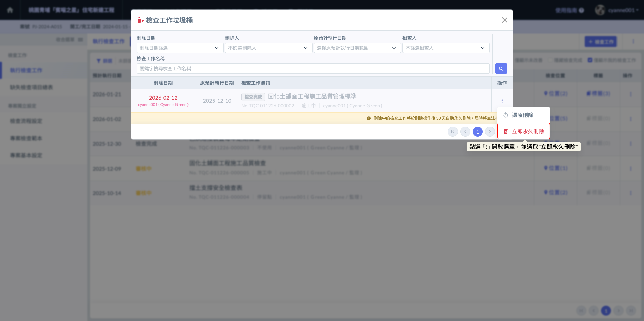Click the trash icon beside 立即永久刪除
644x321 pixels.
(506, 132)
